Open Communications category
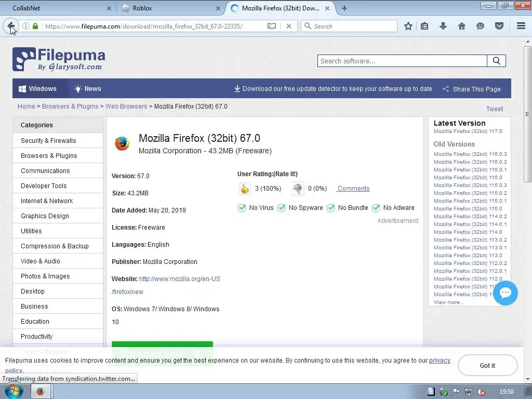 (58, 170)
